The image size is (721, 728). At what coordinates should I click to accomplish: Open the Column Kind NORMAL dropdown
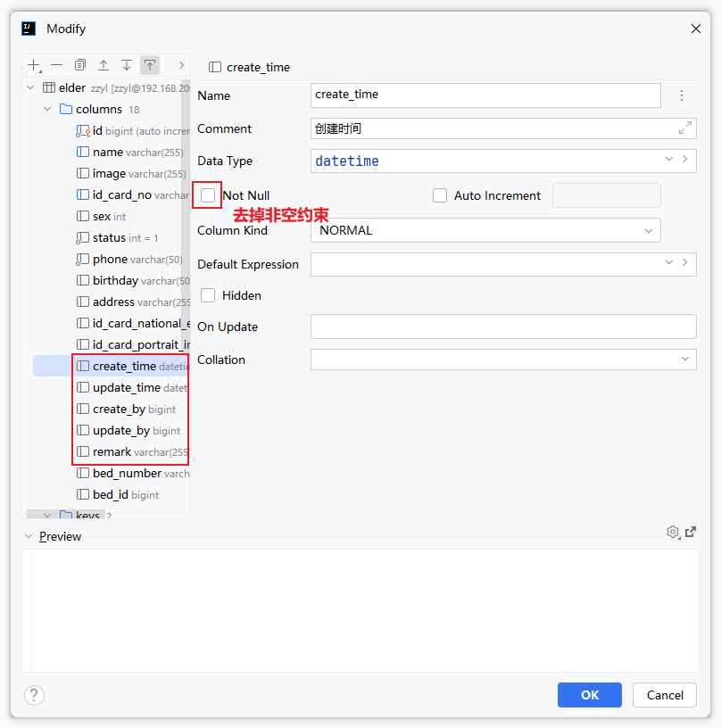tap(485, 230)
